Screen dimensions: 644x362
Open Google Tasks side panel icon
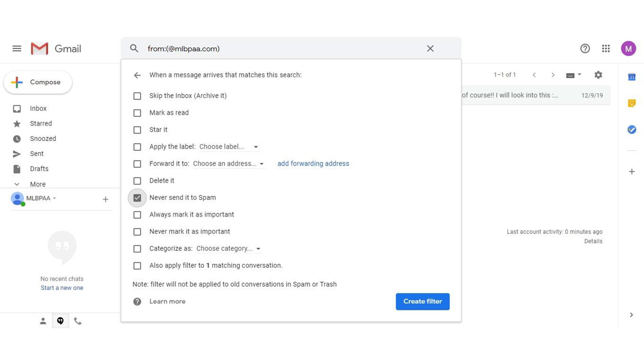pyautogui.click(x=632, y=129)
